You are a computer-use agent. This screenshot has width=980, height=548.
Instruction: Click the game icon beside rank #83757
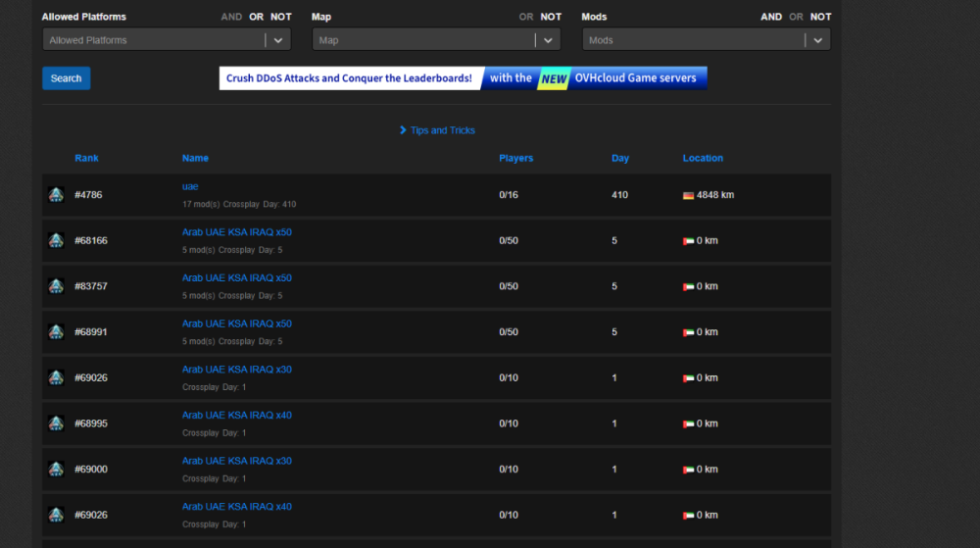click(56, 286)
